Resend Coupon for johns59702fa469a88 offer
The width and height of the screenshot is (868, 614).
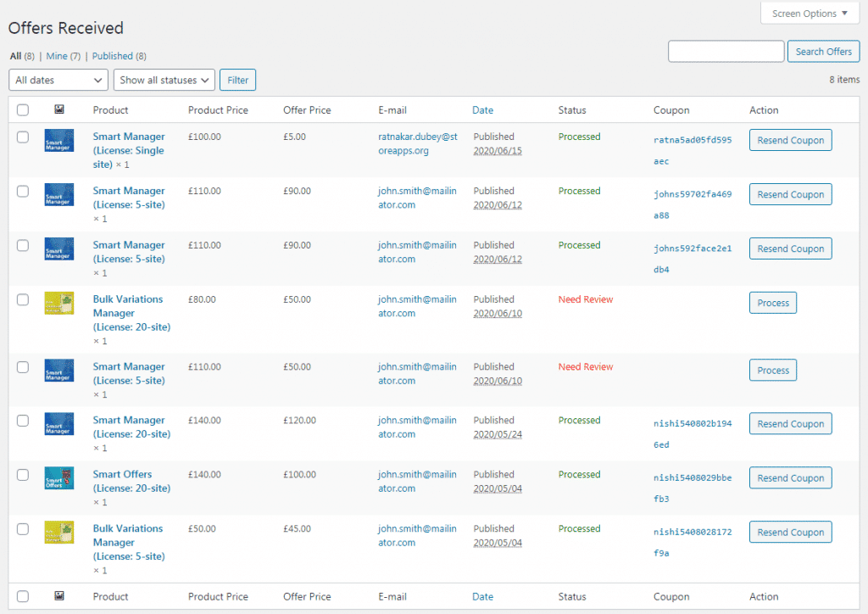click(x=791, y=194)
